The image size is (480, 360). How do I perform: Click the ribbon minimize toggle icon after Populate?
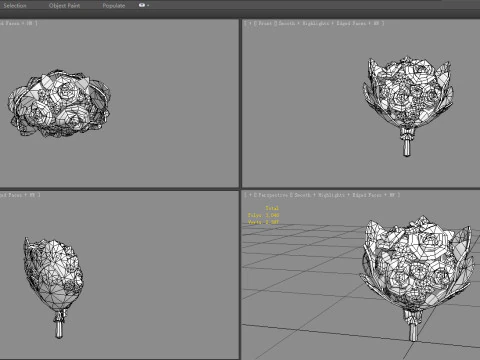(142, 5)
